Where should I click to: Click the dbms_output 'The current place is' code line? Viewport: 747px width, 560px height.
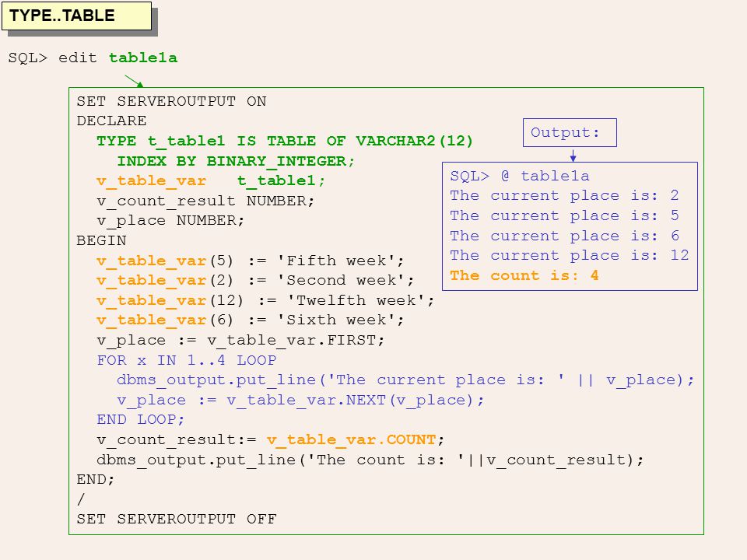click(x=406, y=380)
